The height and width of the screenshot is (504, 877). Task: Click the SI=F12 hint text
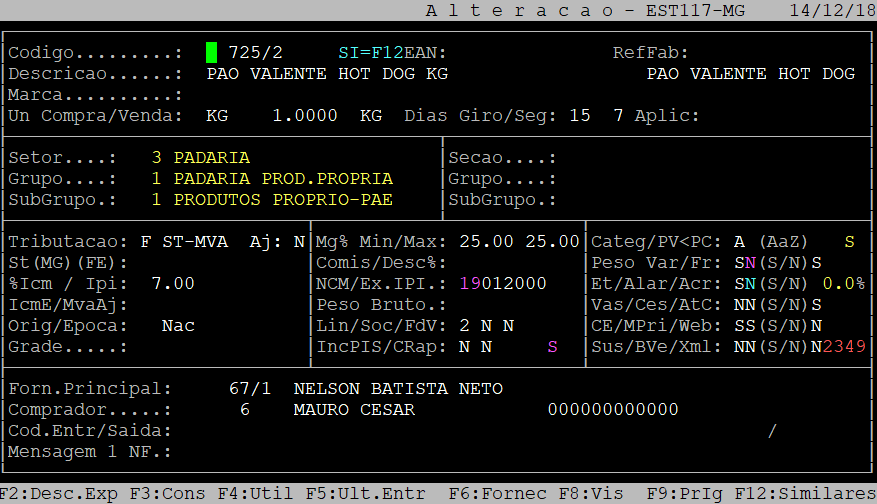pyautogui.click(x=371, y=53)
